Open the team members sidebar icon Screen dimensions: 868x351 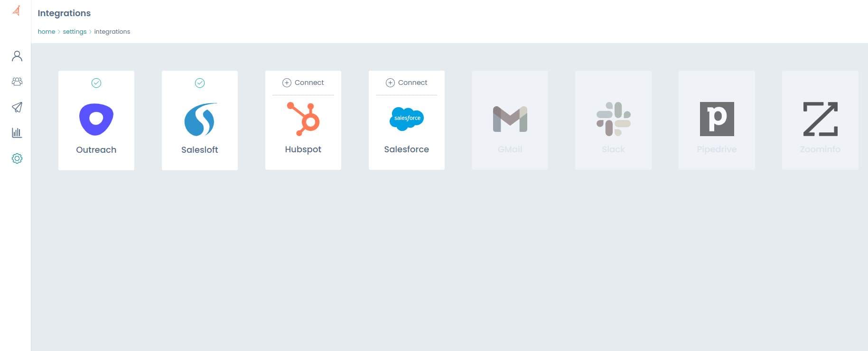[17, 82]
